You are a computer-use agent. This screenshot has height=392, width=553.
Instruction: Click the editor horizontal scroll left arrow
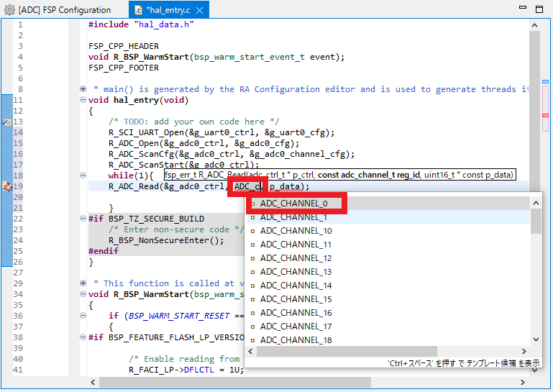point(93,382)
